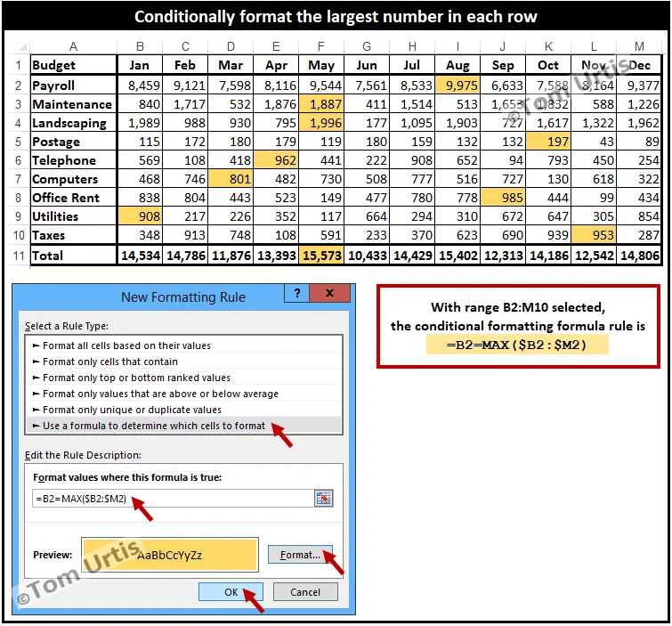The height and width of the screenshot is (626, 672).
Task: Select column M header
Action: 639,46
